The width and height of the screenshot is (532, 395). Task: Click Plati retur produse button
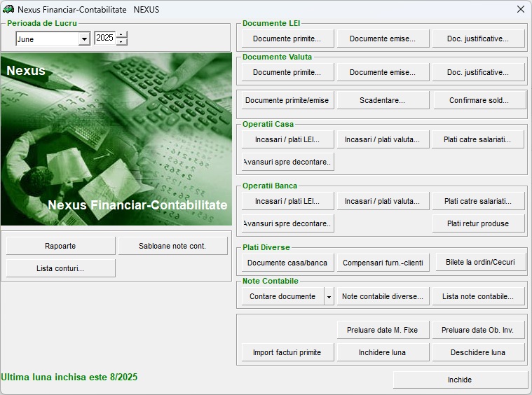pos(479,224)
